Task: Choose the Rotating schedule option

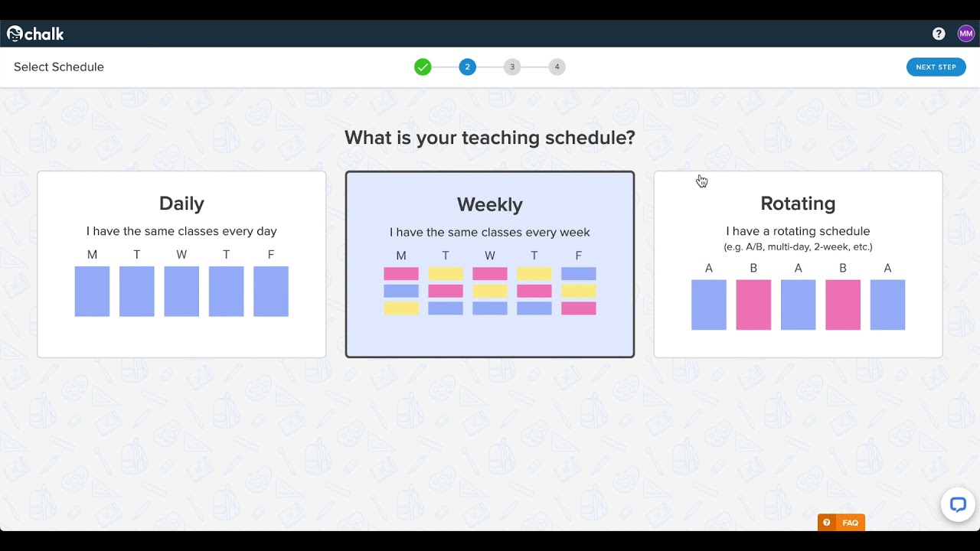Action: (798, 264)
